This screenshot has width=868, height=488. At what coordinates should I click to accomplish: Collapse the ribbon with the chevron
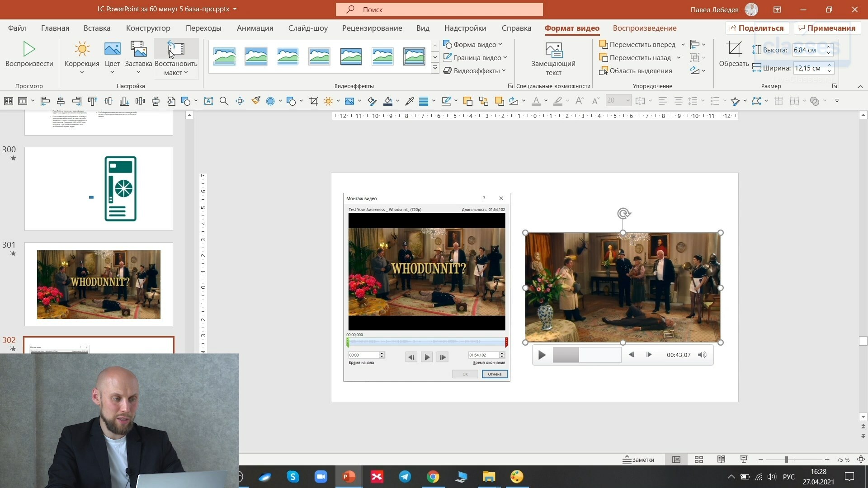pos(860,86)
